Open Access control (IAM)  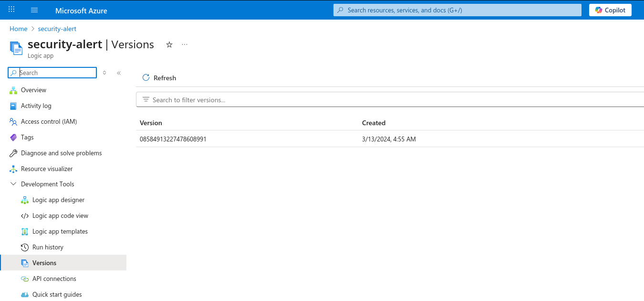tap(49, 121)
